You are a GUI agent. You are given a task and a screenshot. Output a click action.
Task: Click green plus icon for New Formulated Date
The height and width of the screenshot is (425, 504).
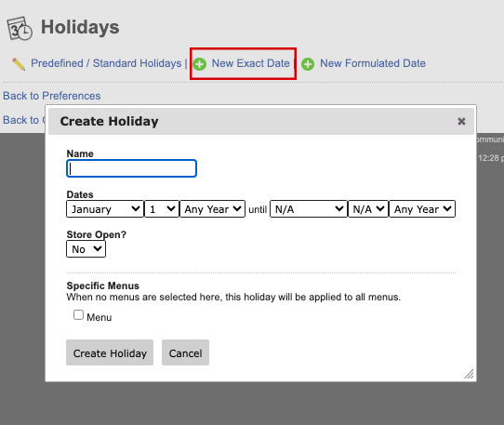308,64
